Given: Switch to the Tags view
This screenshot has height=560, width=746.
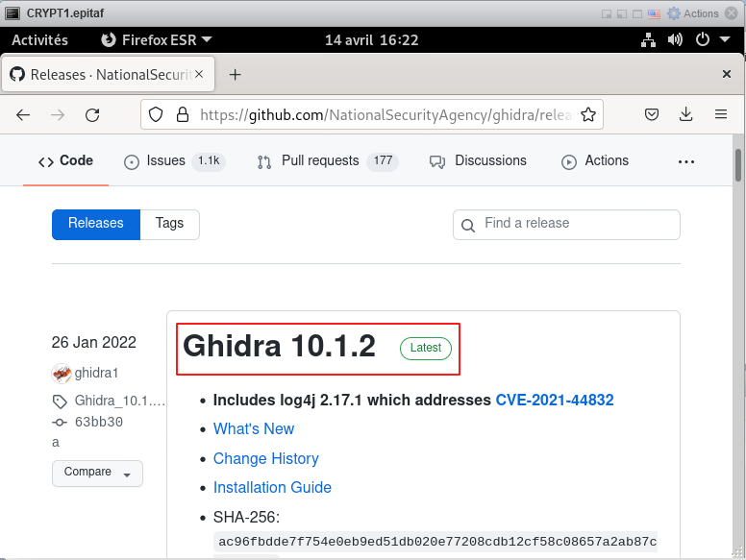Looking at the screenshot, I should click(169, 224).
